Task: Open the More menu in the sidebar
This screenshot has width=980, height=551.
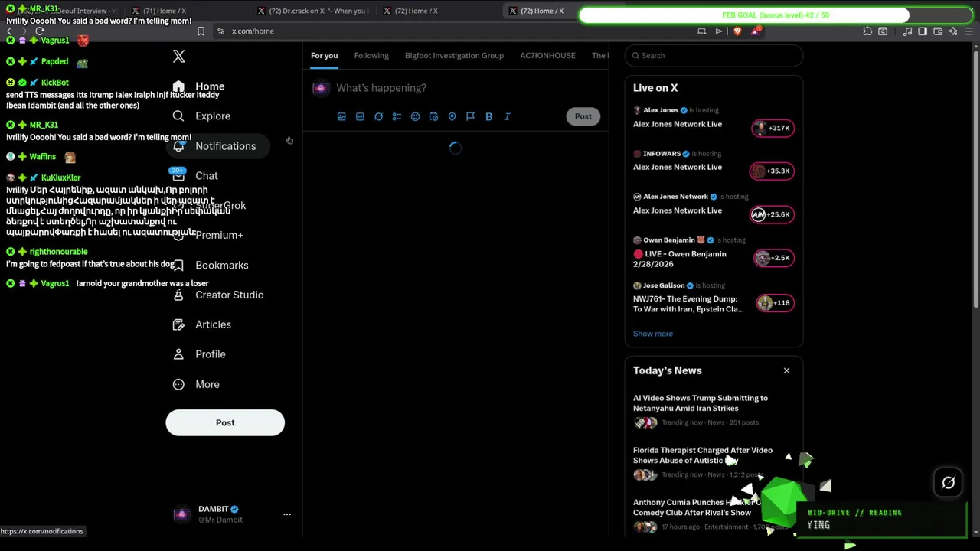Action: (x=196, y=384)
